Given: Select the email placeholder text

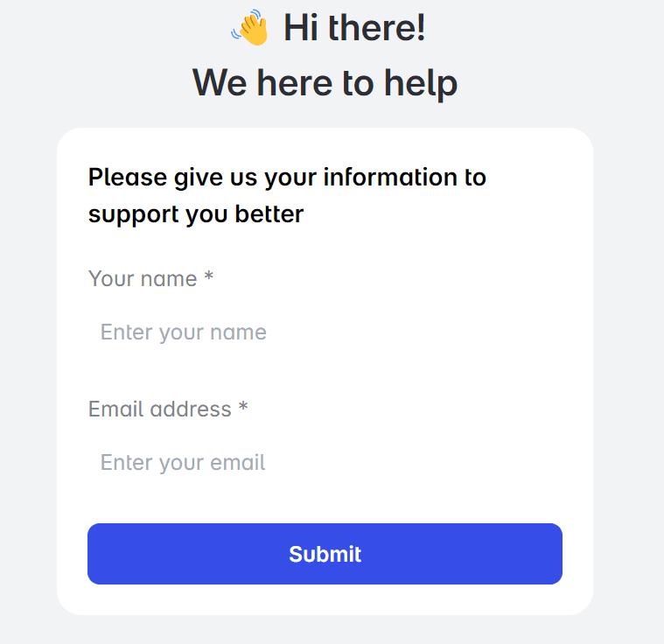Looking at the screenshot, I should click(x=183, y=463).
